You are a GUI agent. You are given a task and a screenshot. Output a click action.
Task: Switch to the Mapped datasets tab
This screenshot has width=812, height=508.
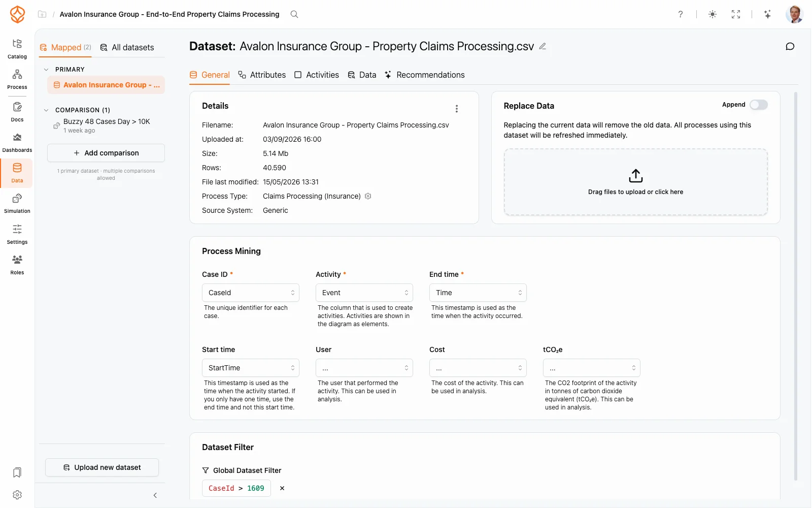click(x=65, y=47)
